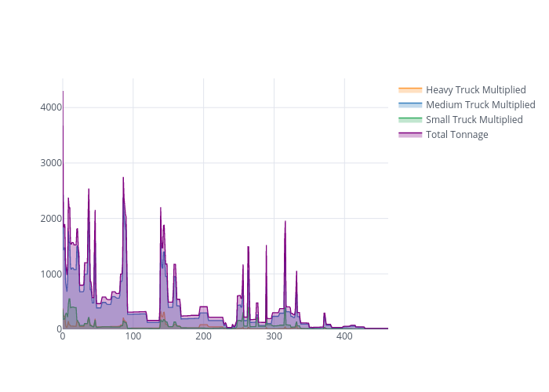
Task: Click the blue Medium Truck legend swatch
Action: click(410, 105)
